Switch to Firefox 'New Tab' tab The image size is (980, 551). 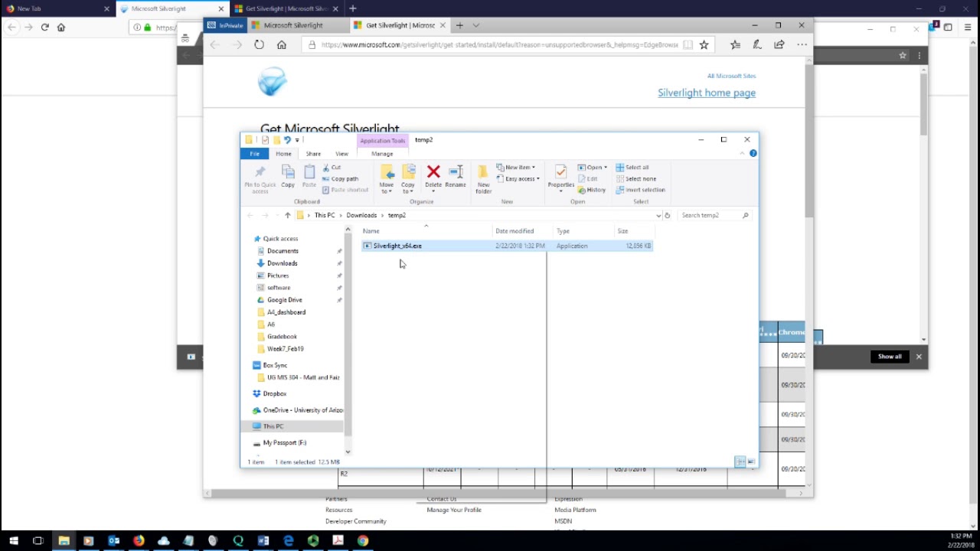[57, 8]
